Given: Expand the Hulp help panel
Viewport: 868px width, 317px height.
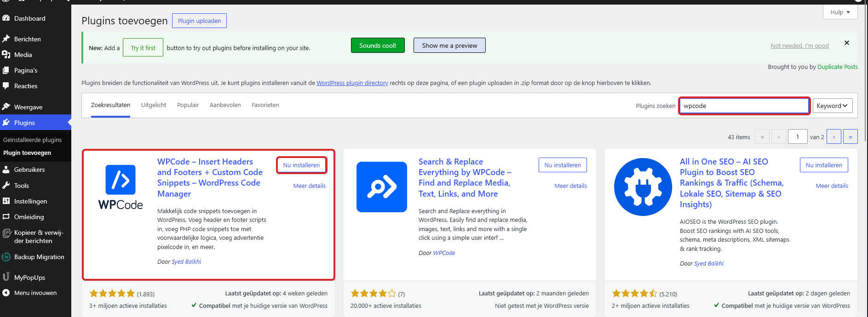Looking at the screenshot, I should coord(840,12).
